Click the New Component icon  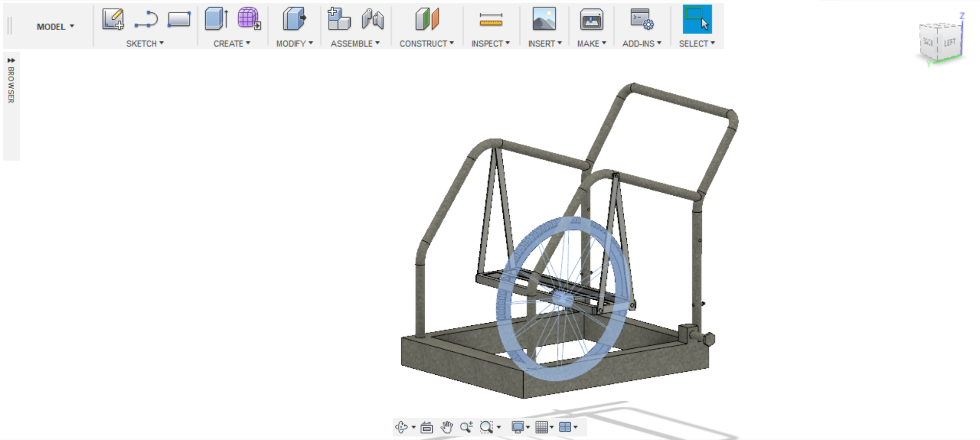point(339,19)
